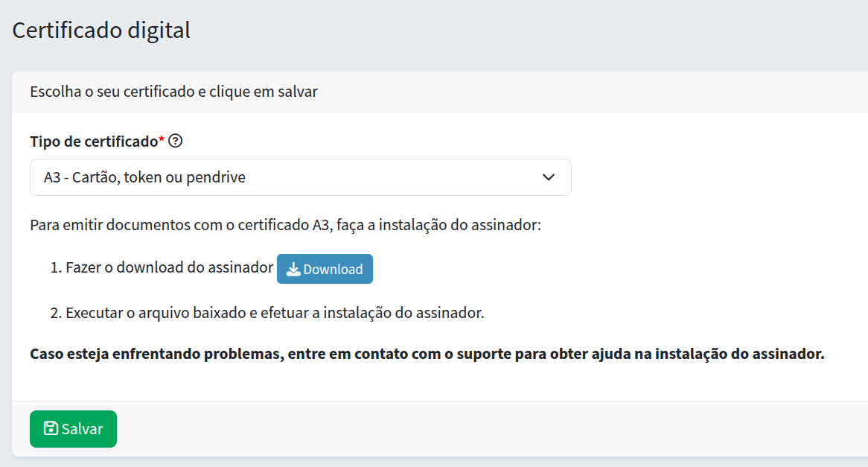Click the floppy disk save icon
The image size is (868, 467).
click(x=51, y=428)
